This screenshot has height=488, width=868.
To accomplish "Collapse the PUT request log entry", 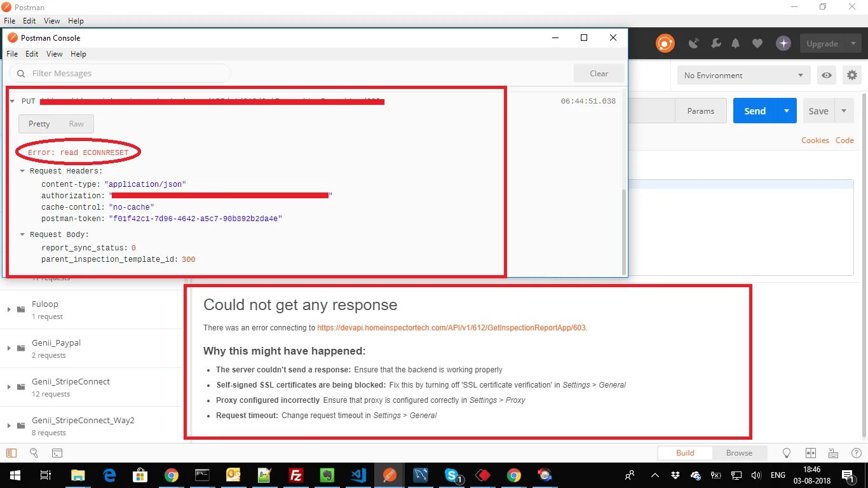I will click(x=12, y=101).
